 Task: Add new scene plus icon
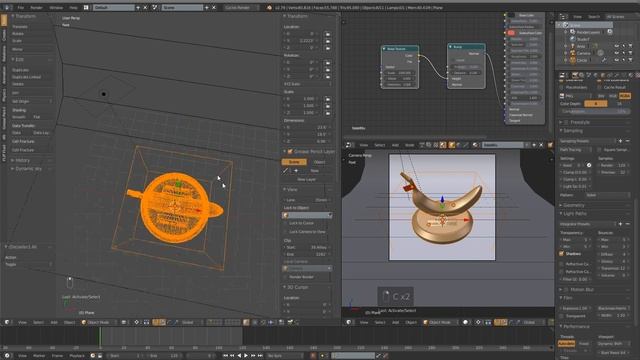207,7
